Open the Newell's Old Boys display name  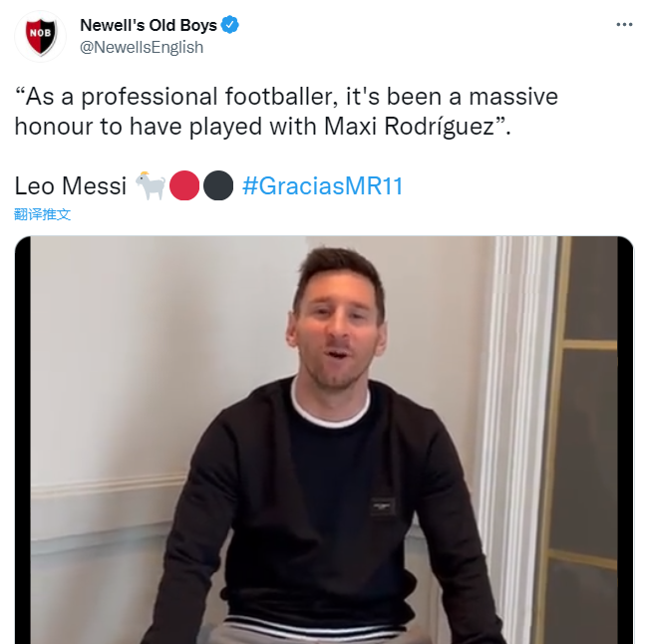pyautogui.click(x=149, y=25)
